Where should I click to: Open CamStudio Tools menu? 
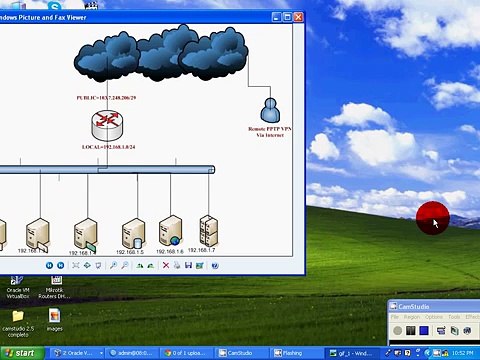pyautogui.click(x=454, y=317)
